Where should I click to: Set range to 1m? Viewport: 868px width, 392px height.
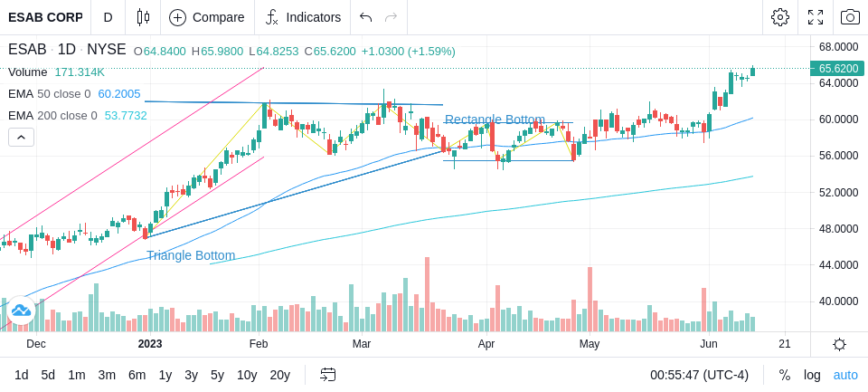[x=76, y=376]
